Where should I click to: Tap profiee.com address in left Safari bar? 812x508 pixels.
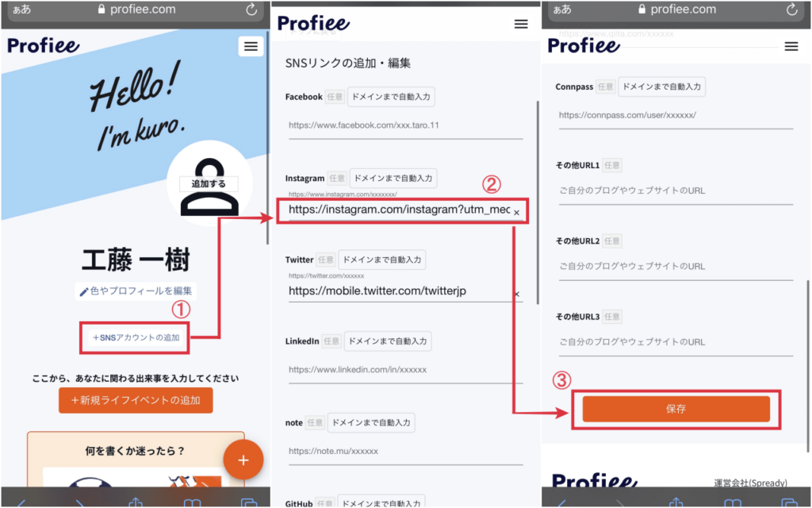[136, 10]
